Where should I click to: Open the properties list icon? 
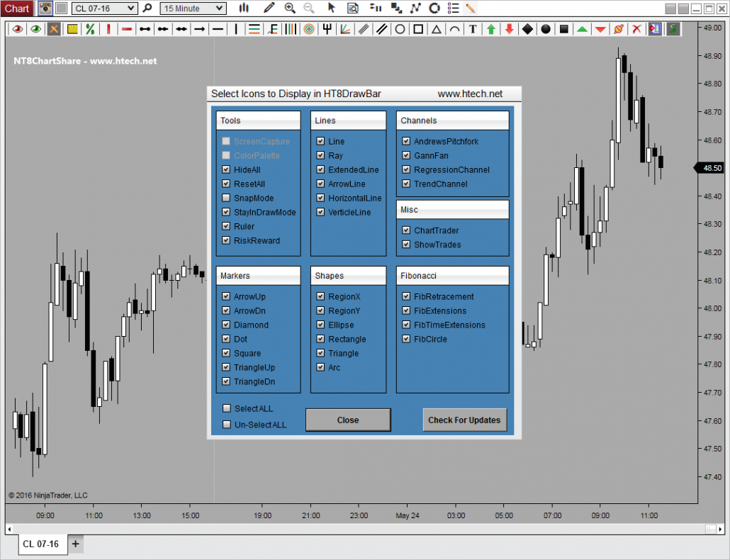point(453,8)
